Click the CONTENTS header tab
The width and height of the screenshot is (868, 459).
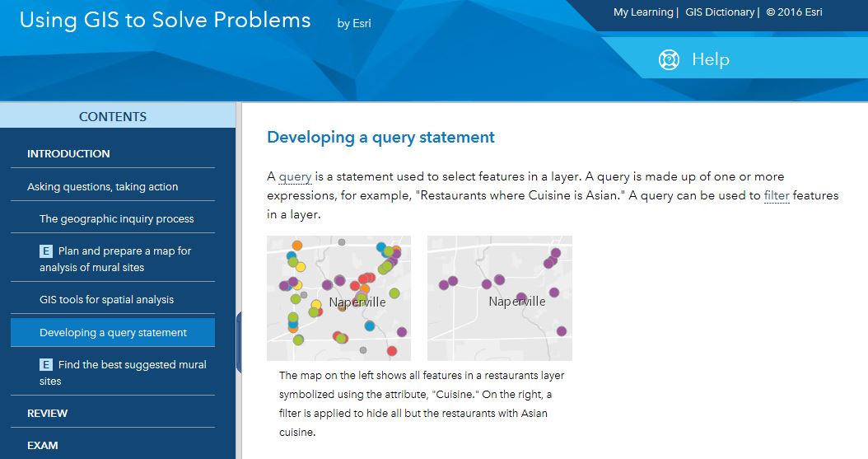click(113, 116)
